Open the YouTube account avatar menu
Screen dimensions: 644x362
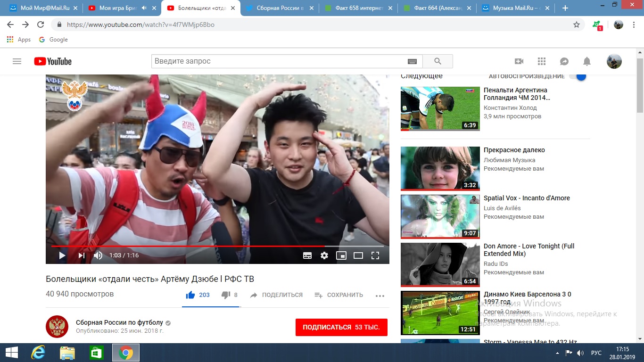(614, 61)
